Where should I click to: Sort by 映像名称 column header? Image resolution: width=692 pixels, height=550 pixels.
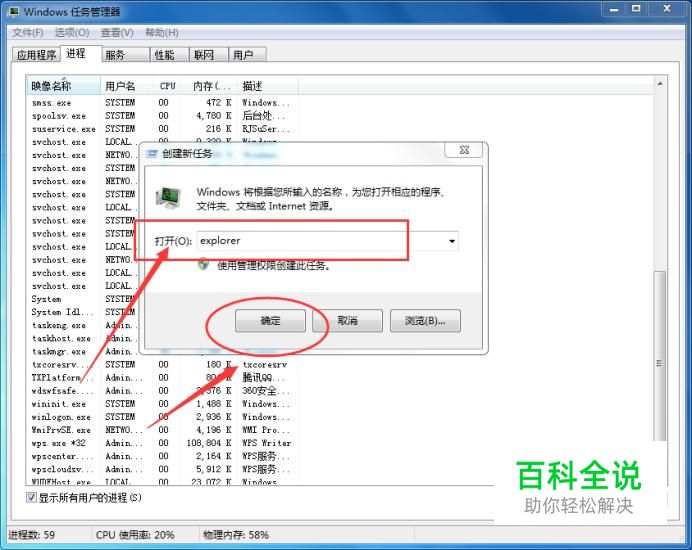[x=64, y=86]
